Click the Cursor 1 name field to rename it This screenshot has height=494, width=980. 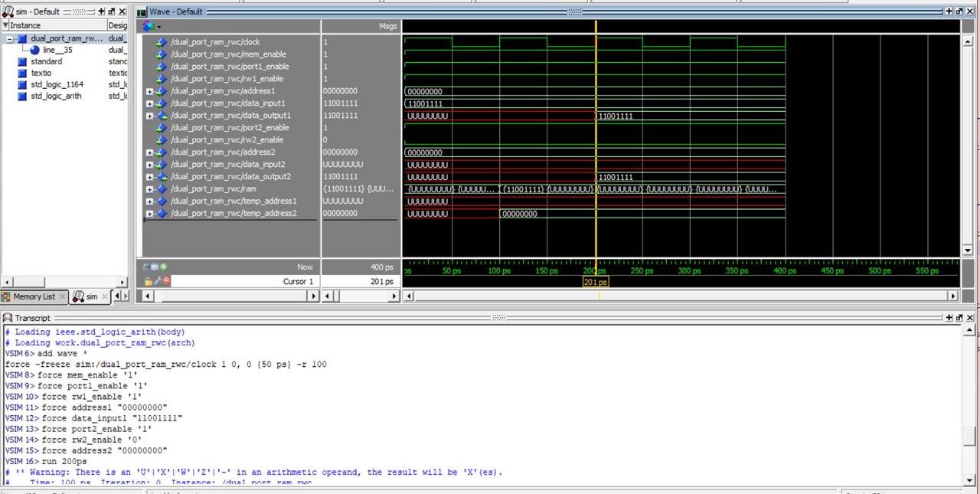pos(299,281)
